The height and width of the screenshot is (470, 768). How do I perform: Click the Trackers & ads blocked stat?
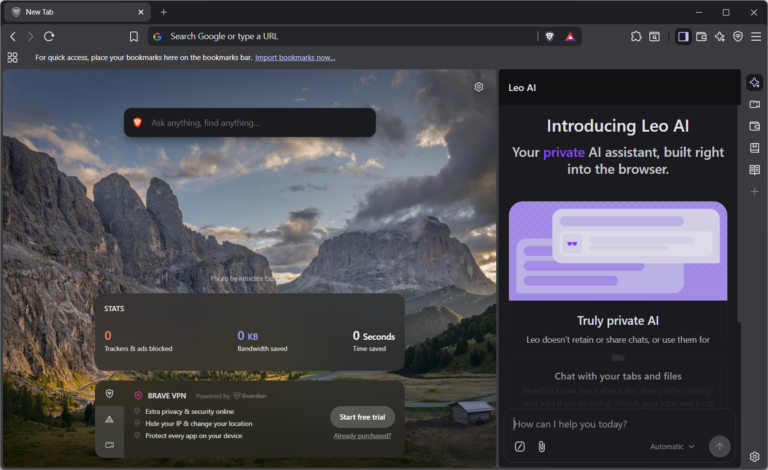click(138, 341)
